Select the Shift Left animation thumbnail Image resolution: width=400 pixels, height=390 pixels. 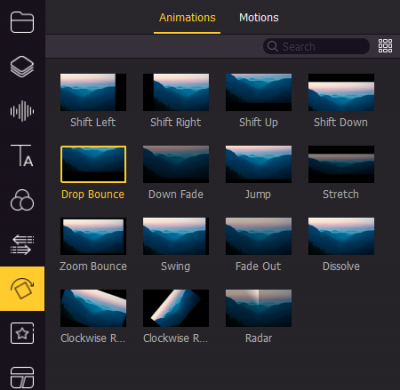(x=93, y=92)
